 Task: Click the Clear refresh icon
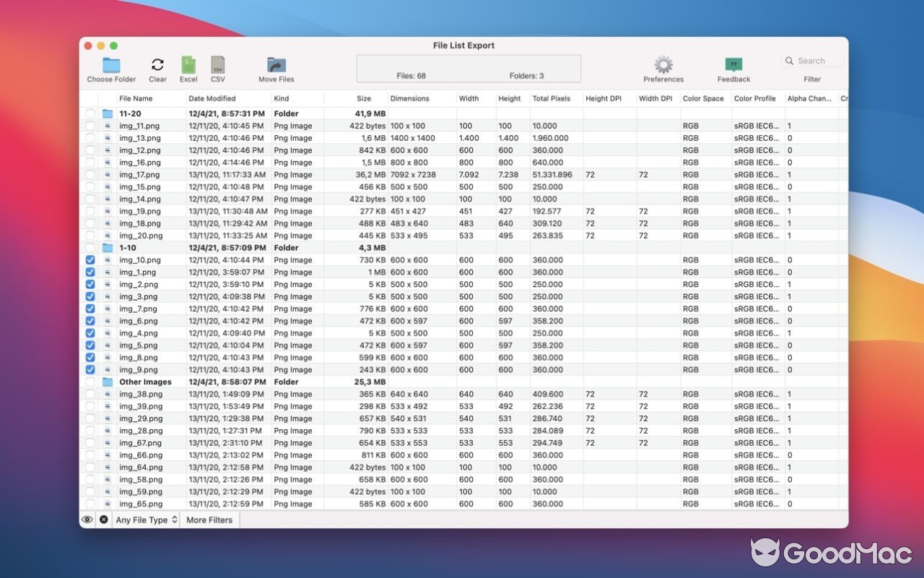click(x=157, y=64)
